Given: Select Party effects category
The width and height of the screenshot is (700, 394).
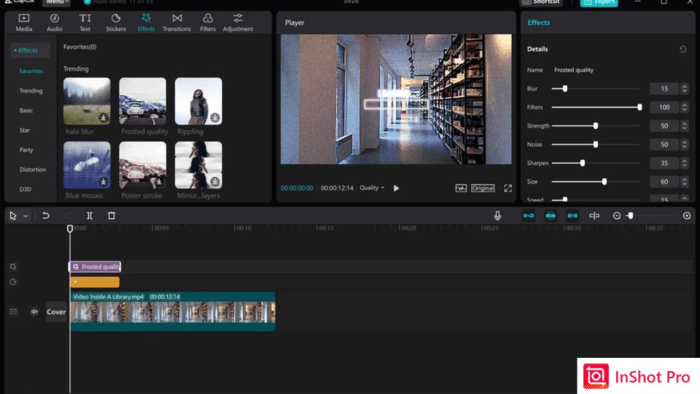Looking at the screenshot, I should click(x=26, y=150).
